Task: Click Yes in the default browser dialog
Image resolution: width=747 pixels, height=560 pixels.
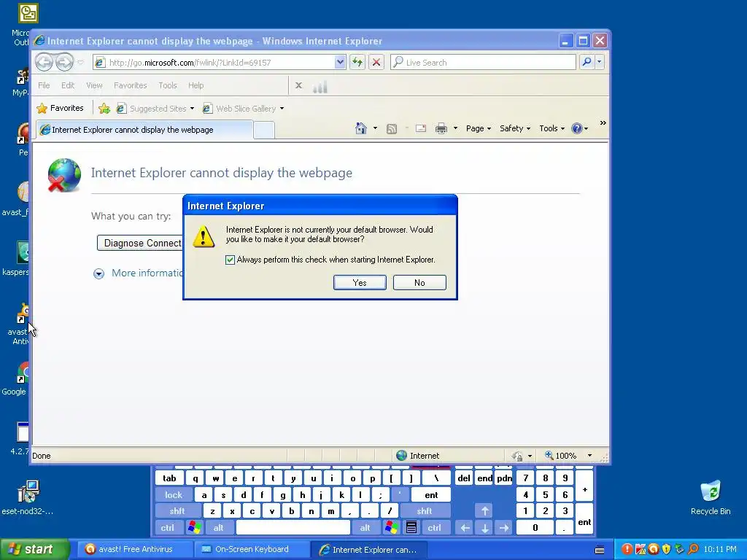Action: click(x=360, y=282)
